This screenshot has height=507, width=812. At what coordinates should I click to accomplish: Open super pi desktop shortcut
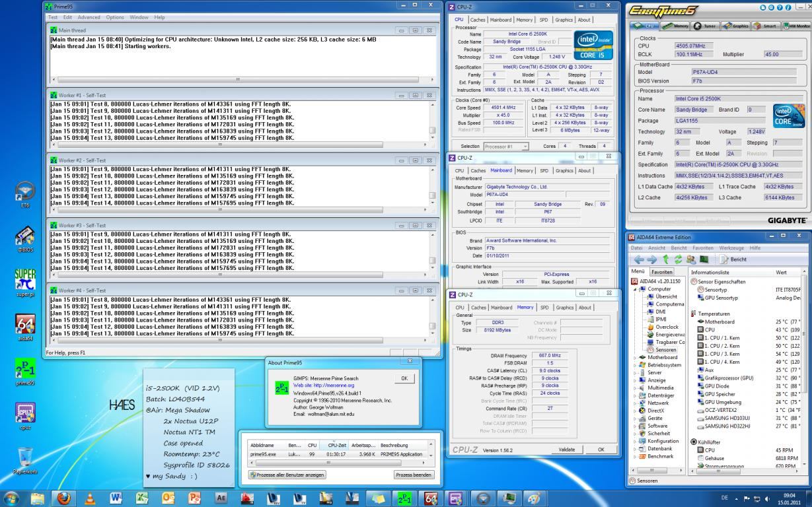coord(25,283)
